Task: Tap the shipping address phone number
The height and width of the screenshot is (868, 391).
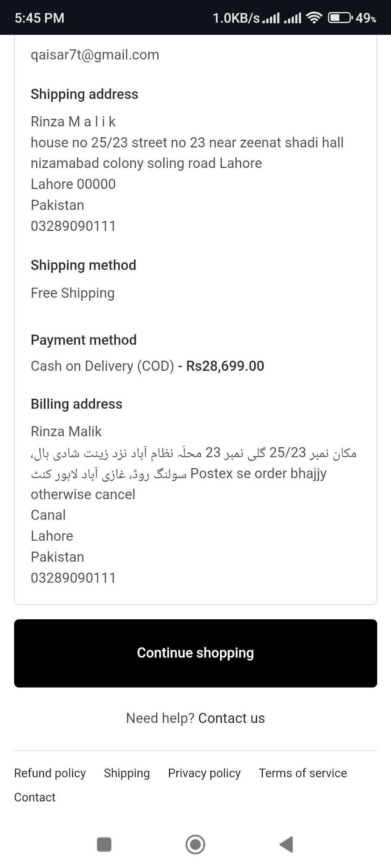Action: pos(73,226)
